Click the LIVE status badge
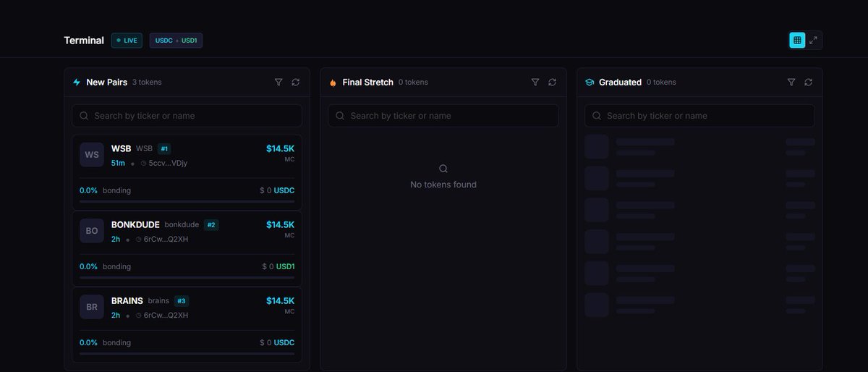This screenshot has height=372, width=868. tap(127, 41)
